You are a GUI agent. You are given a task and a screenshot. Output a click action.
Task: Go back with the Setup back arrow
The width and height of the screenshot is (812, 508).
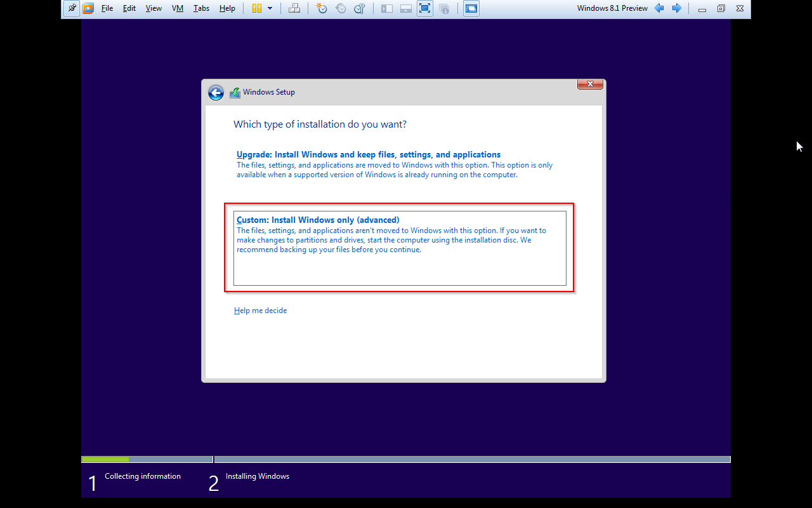click(216, 93)
